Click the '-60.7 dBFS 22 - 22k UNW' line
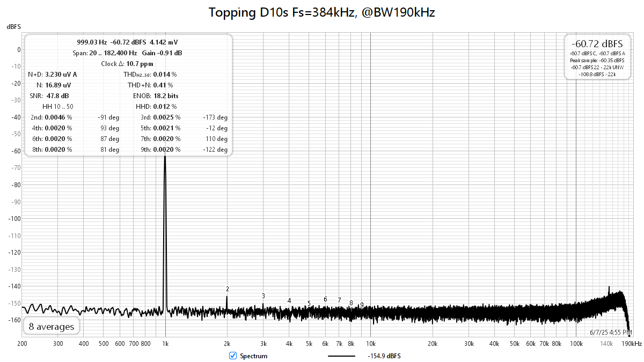The image size is (644, 362). tap(597, 68)
